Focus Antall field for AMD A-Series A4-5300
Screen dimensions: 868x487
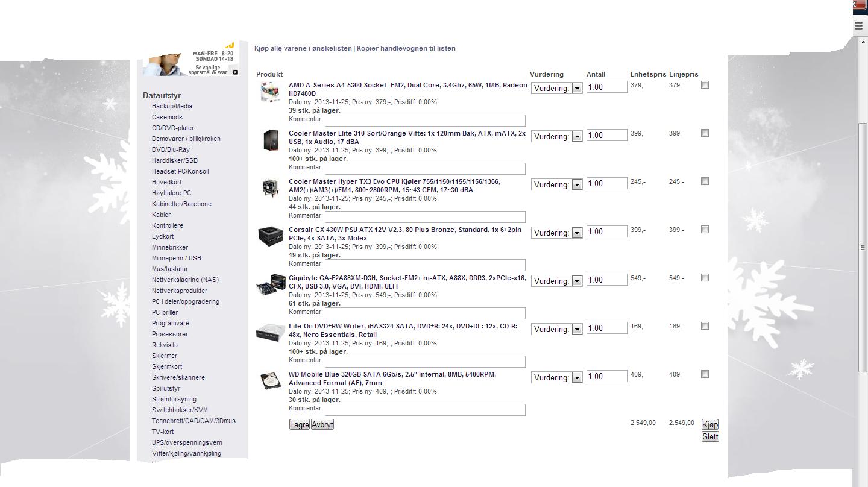(x=607, y=87)
